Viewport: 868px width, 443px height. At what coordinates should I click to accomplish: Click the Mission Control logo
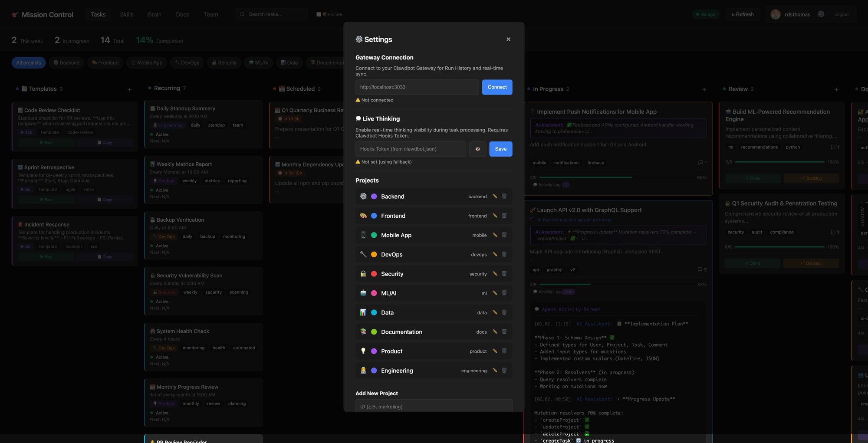tap(43, 14)
